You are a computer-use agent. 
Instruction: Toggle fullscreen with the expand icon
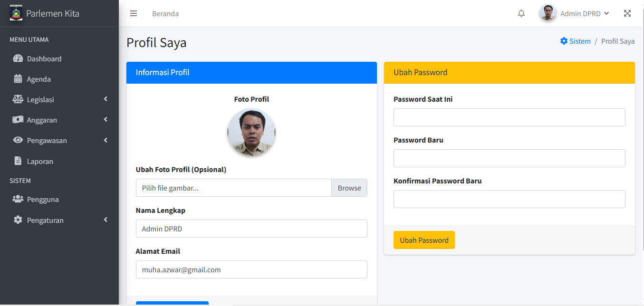click(x=627, y=13)
